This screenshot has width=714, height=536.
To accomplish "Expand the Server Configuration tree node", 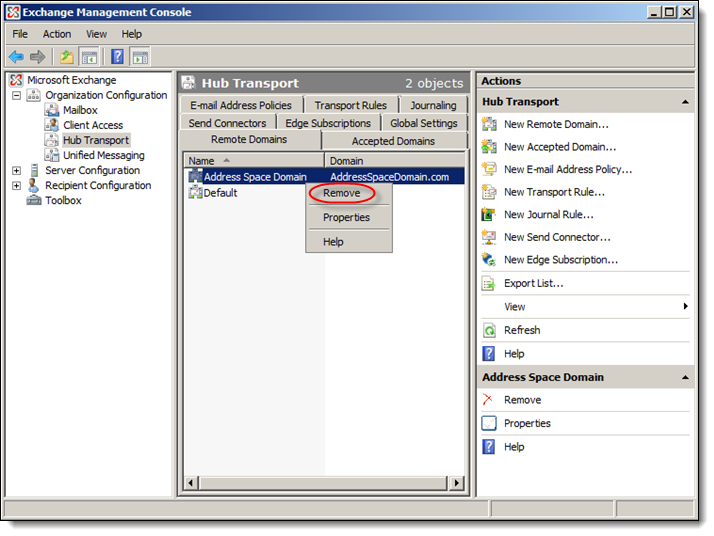I will click(x=16, y=171).
